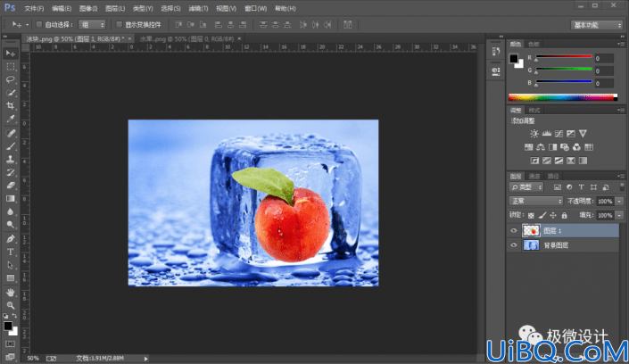Select the Clone Stamp tool
This screenshot has width=629, height=364.
pyautogui.click(x=11, y=160)
